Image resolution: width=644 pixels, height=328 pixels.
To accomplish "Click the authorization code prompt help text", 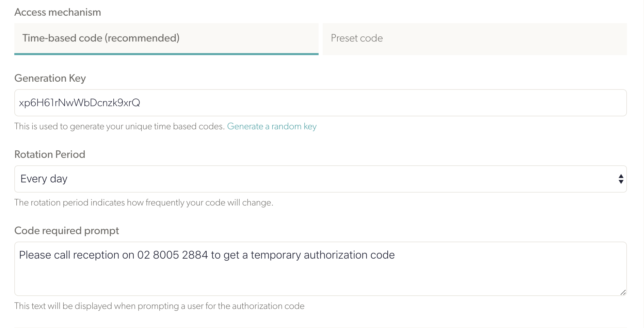I will [159, 306].
